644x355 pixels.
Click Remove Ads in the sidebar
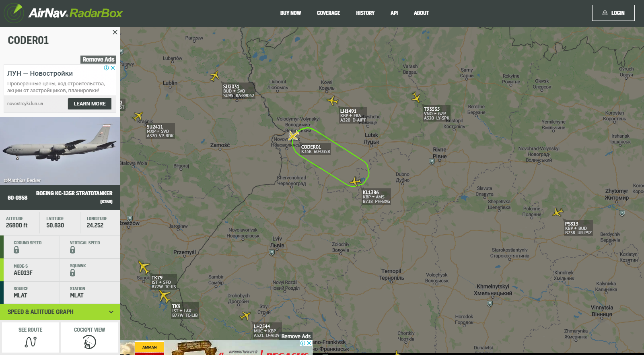(x=98, y=60)
